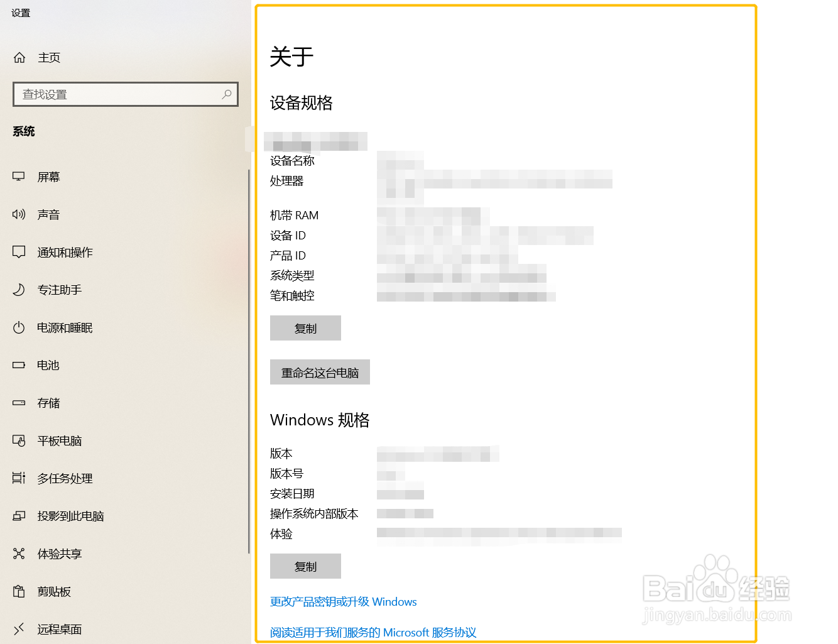Click the 系统 category heading
Viewport: 838px width, 644px height.
click(24, 131)
